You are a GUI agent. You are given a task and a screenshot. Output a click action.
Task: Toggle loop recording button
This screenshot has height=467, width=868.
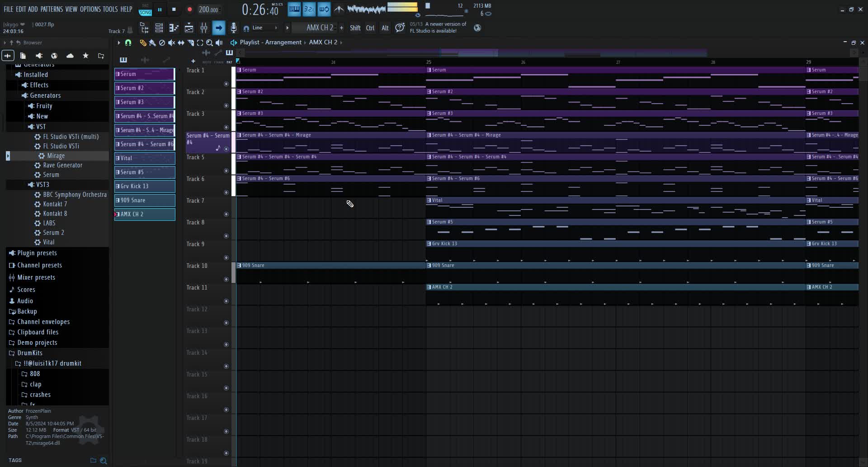coord(324,9)
